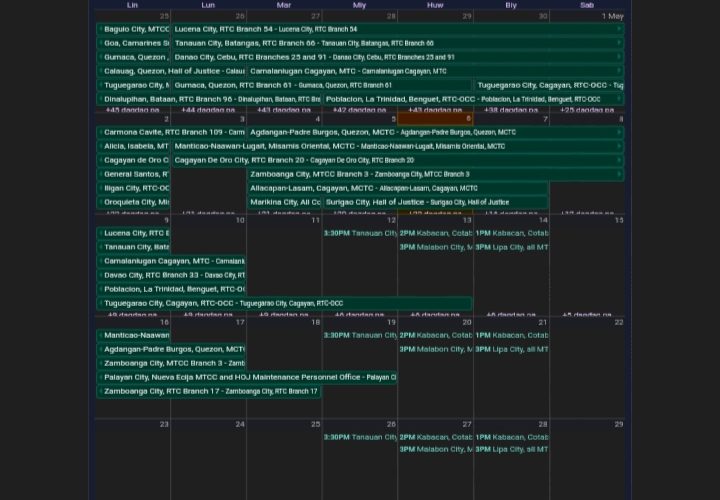Viewport: 720px width, 500px height.
Task: Open "+42 dagdag pa" list on Wednesday the 28th
Action: point(359,109)
